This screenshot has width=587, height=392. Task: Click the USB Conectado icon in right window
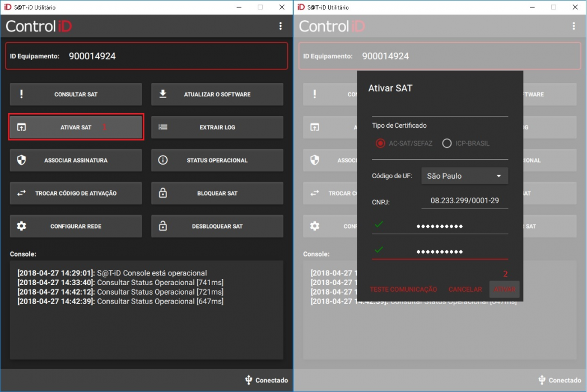542,380
